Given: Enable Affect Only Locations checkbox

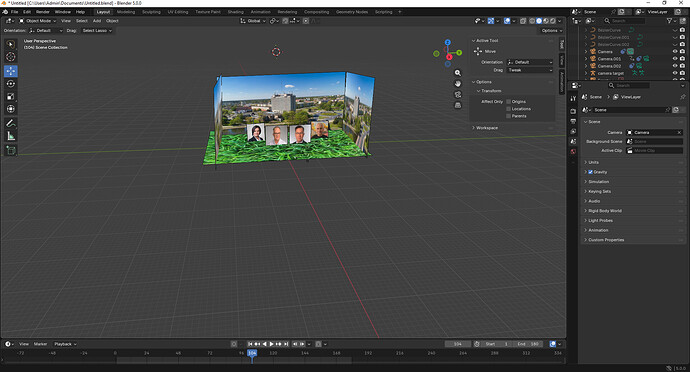Looking at the screenshot, I should pos(508,109).
